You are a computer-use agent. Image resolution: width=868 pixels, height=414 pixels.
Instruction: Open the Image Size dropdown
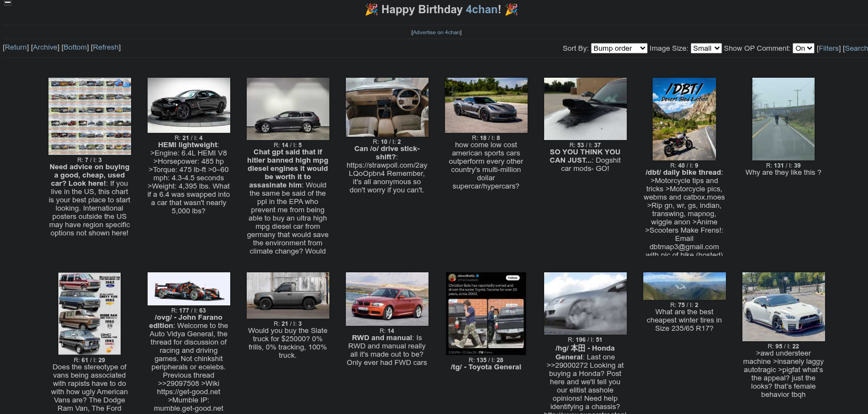point(706,49)
